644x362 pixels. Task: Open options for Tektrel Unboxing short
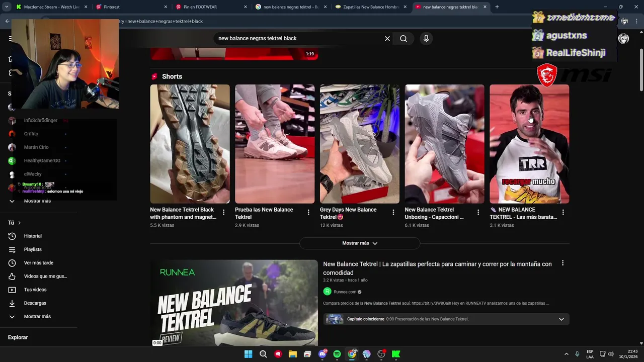478,213
